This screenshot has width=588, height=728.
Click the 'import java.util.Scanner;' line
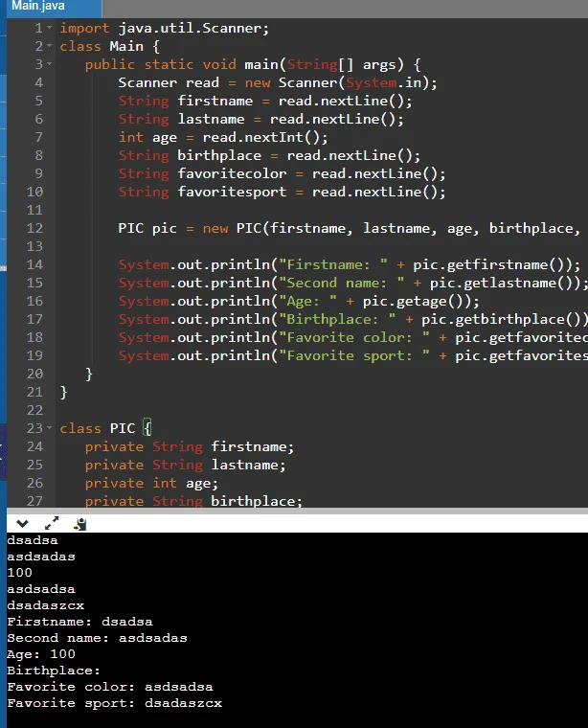tap(165, 28)
